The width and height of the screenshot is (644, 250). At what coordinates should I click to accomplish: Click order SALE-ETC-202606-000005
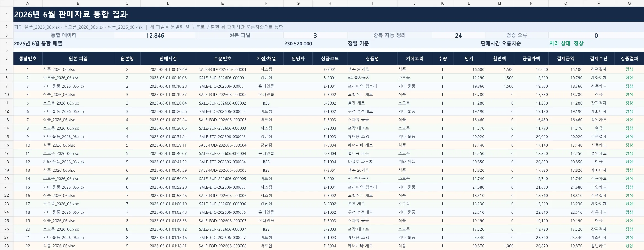222,187
